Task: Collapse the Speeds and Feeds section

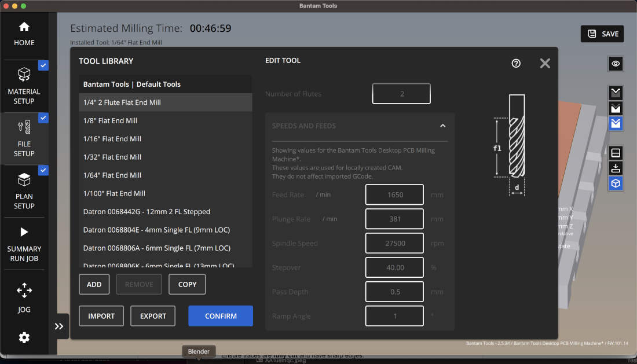Action: tap(442, 126)
